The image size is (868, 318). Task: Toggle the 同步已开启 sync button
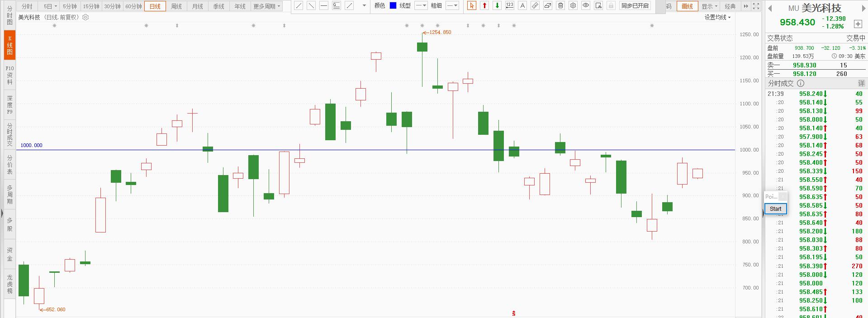pos(635,5)
